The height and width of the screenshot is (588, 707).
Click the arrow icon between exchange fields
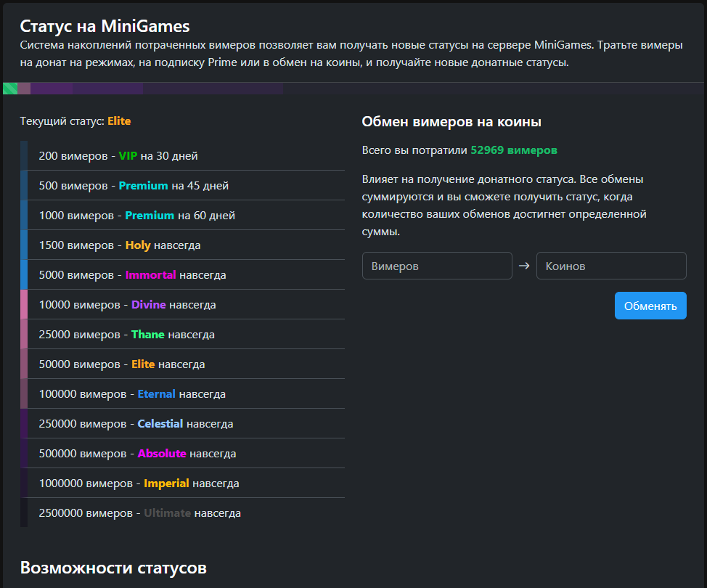(524, 266)
